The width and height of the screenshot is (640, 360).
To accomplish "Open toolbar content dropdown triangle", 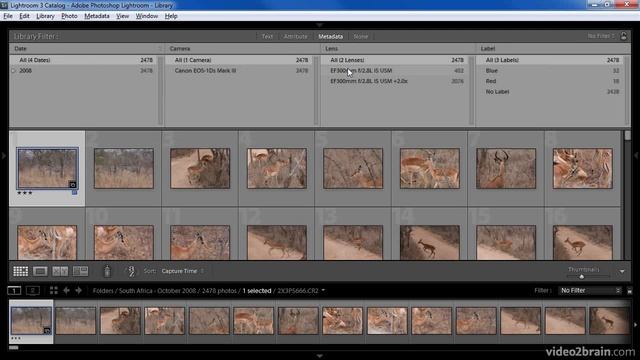I will tap(622, 271).
